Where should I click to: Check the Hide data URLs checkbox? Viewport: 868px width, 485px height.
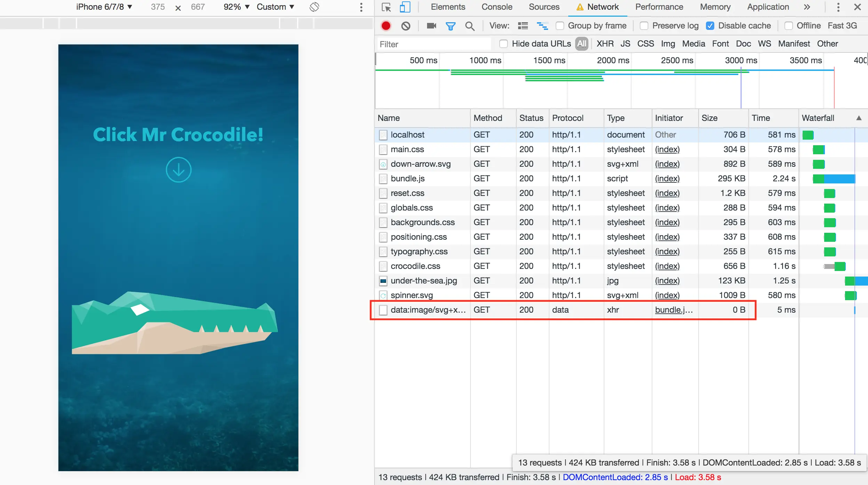pos(503,44)
